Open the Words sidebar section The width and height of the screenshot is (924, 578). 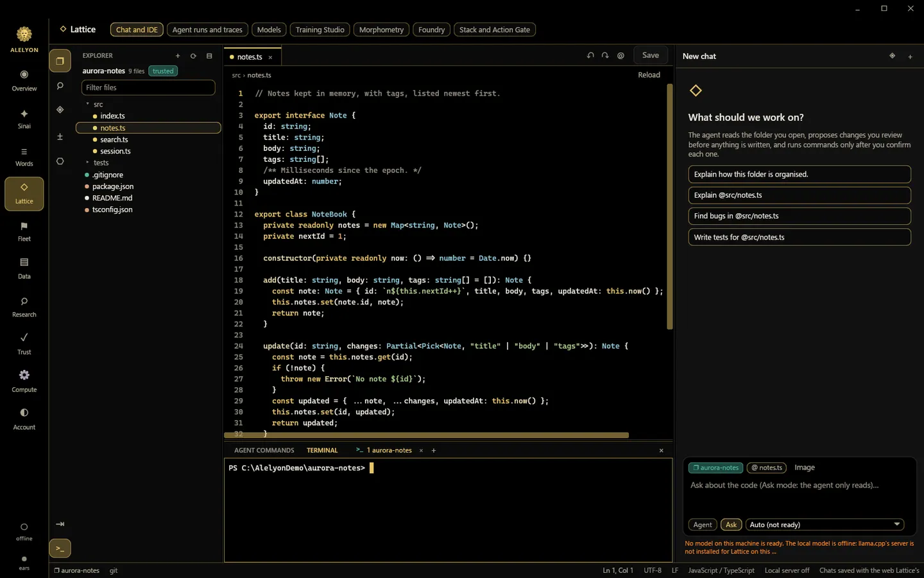click(x=24, y=157)
